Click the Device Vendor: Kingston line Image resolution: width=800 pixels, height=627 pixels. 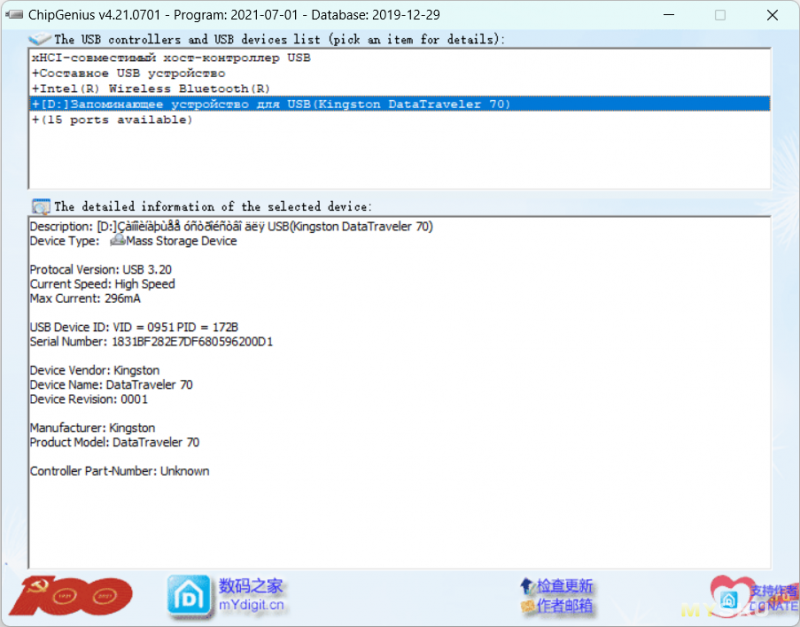point(94,370)
